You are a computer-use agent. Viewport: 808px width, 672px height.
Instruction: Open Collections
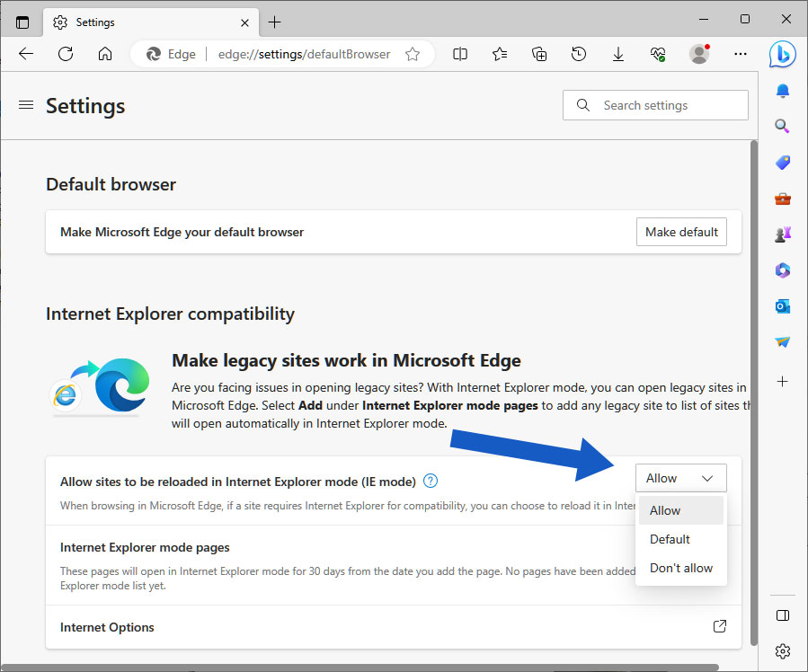coord(539,54)
